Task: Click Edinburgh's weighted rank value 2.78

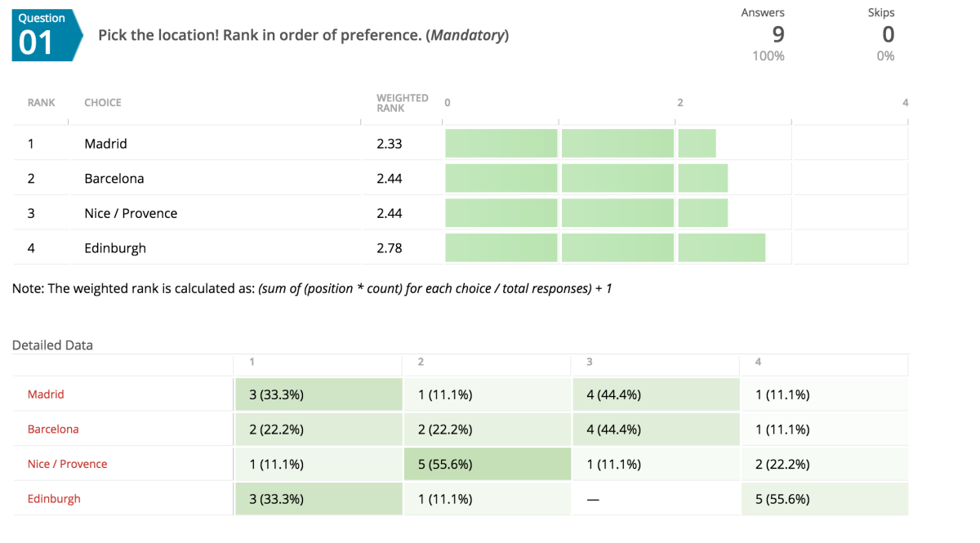Action: (x=390, y=248)
